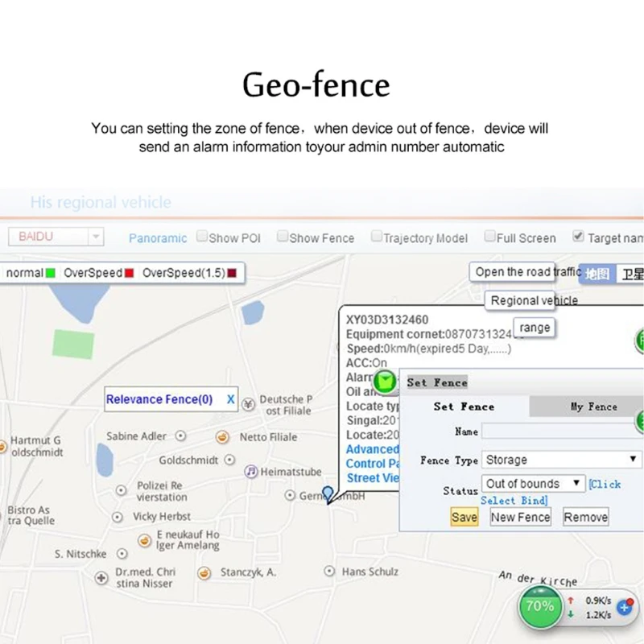644x644 pixels.
Task: Switch to the satellite 卫星 view tab
Action: (630, 274)
